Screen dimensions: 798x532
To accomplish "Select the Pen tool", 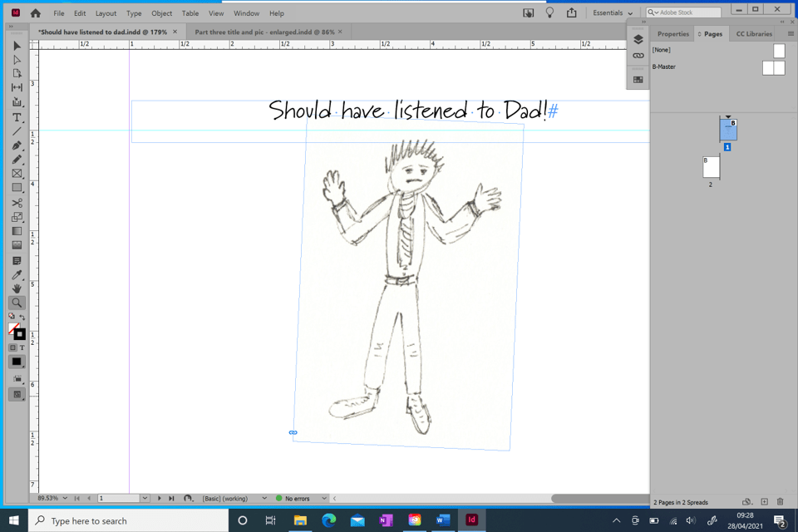I will (17, 145).
